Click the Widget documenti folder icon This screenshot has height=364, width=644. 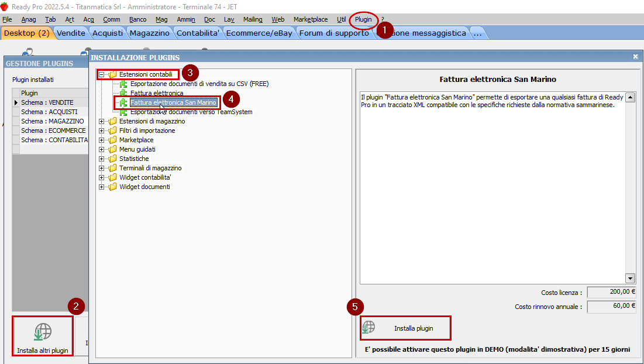[112, 187]
